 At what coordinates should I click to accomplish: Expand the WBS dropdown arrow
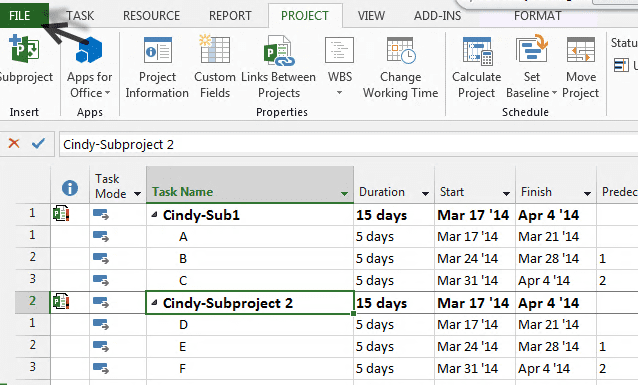tap(339, 93)
